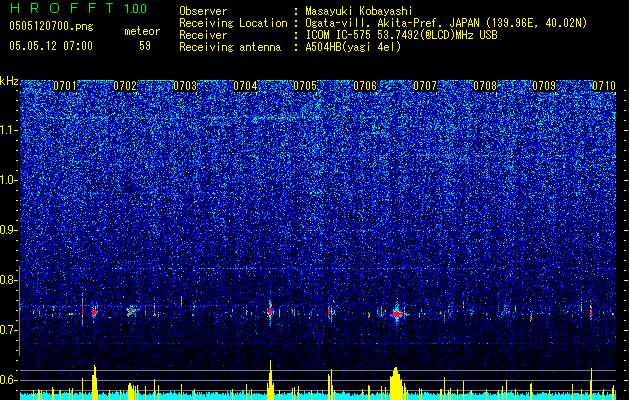Click the 0.7 kHz axis label
Image resolution: width=629 pixels, height=400 pixels.
pyautogui.click(x=8, y=330)
